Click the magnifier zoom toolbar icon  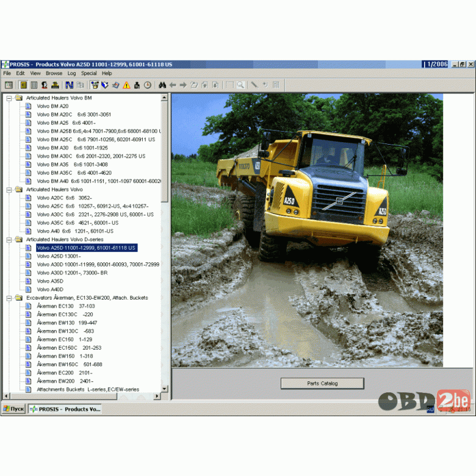pyautogui.click(x=240, y=85)
